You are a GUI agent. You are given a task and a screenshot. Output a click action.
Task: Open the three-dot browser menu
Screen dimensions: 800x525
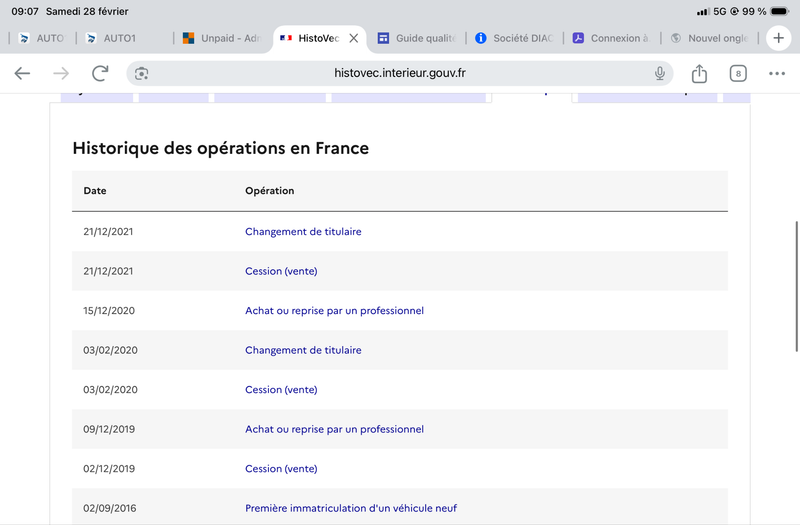777,73
